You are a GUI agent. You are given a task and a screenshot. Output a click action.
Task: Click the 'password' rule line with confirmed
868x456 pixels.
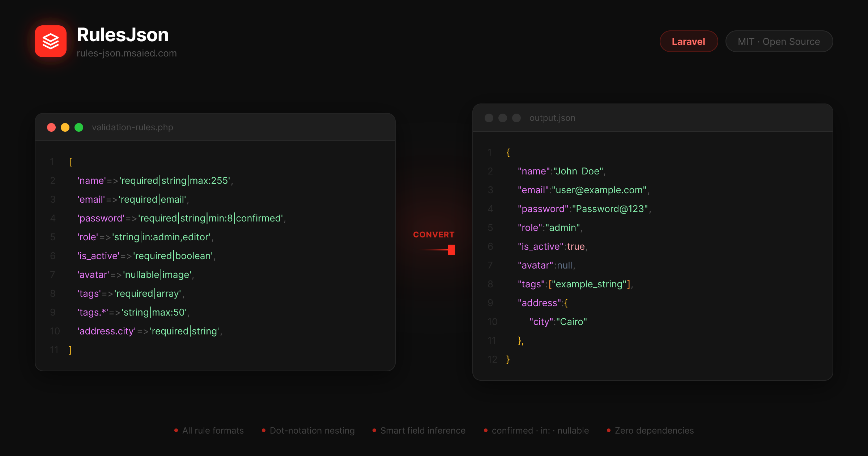tap(182, 218)
